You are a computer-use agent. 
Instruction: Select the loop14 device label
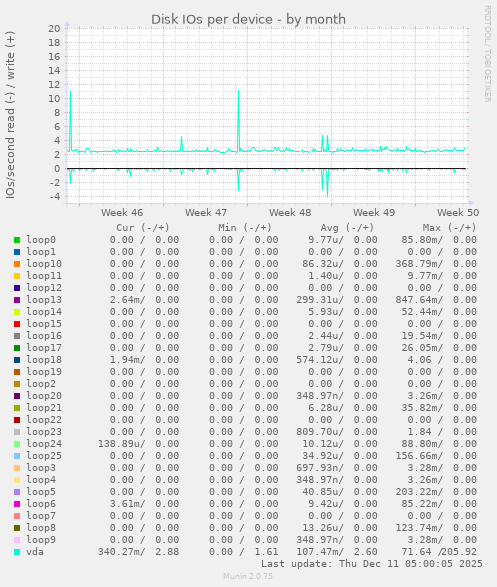coord(44,312)
